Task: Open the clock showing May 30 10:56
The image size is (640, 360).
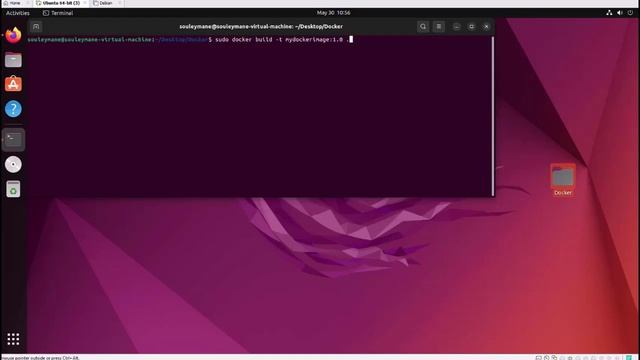Action: point(333,13)
